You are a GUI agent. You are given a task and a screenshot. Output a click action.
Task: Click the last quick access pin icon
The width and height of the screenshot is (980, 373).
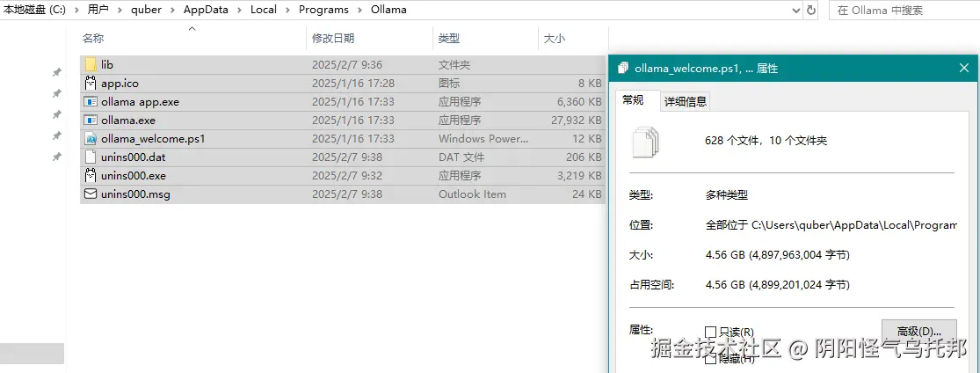[x=57, y=157]
